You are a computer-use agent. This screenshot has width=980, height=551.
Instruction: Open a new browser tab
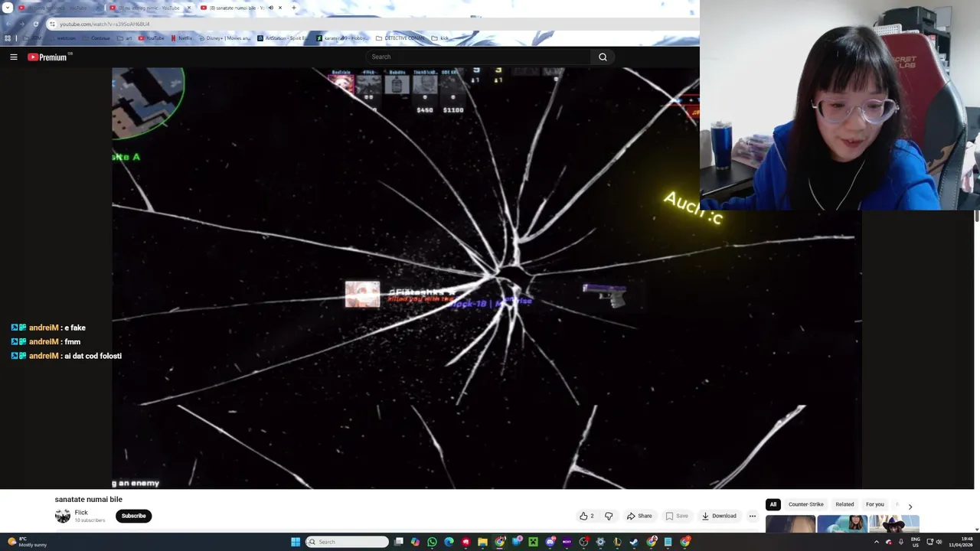(x=294, y=8)
